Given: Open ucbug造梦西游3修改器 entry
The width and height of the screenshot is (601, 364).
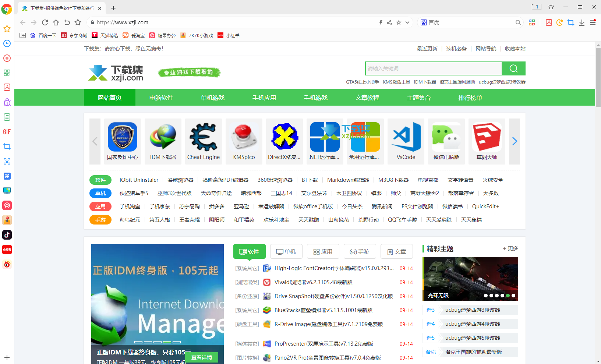Looking at the screenshot, I should tap(473, 310).
